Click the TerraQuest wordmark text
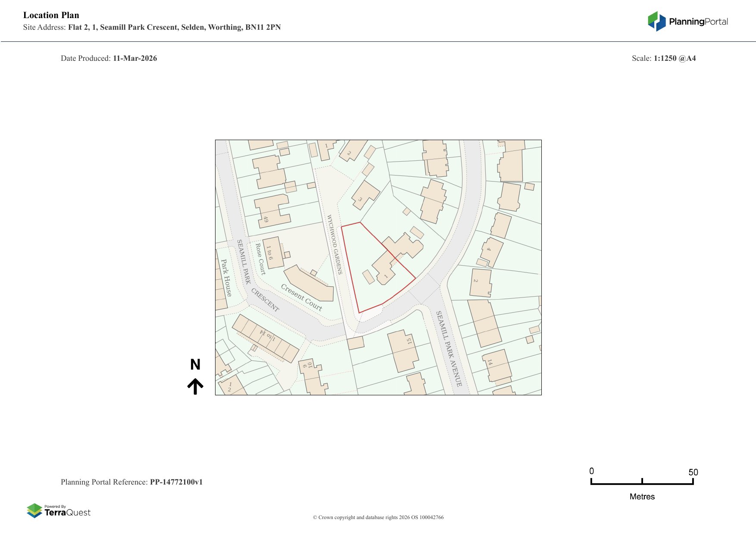Viewport: 756px width, 535px height. [x=67, y=513]
